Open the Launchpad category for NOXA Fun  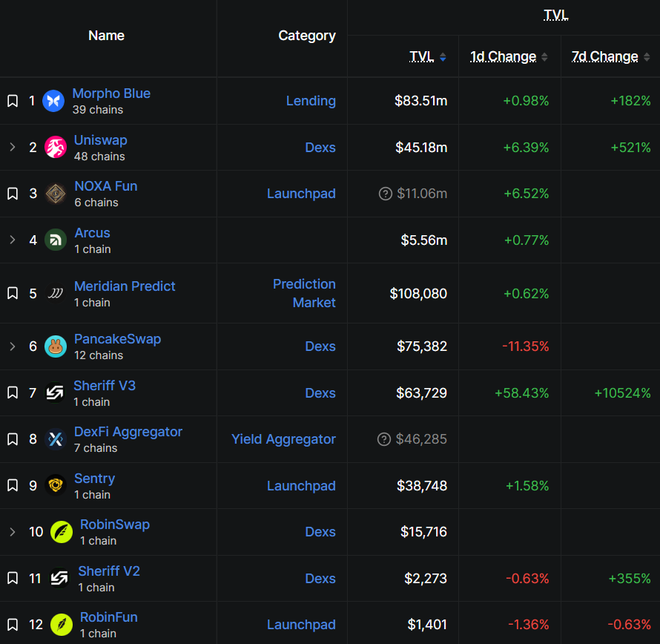pyautogui.click(x=301, y=194)
